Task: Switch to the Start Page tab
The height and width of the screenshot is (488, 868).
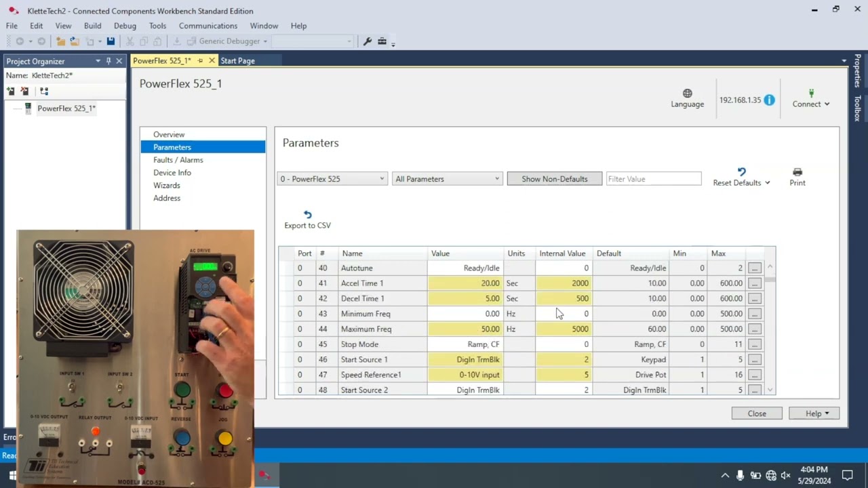Action: tap(237, 60)
